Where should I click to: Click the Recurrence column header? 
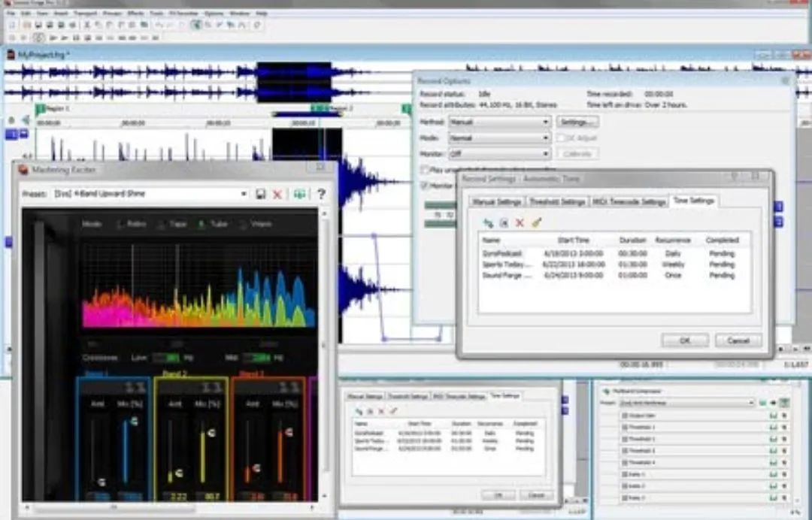[x=673, y=240]
